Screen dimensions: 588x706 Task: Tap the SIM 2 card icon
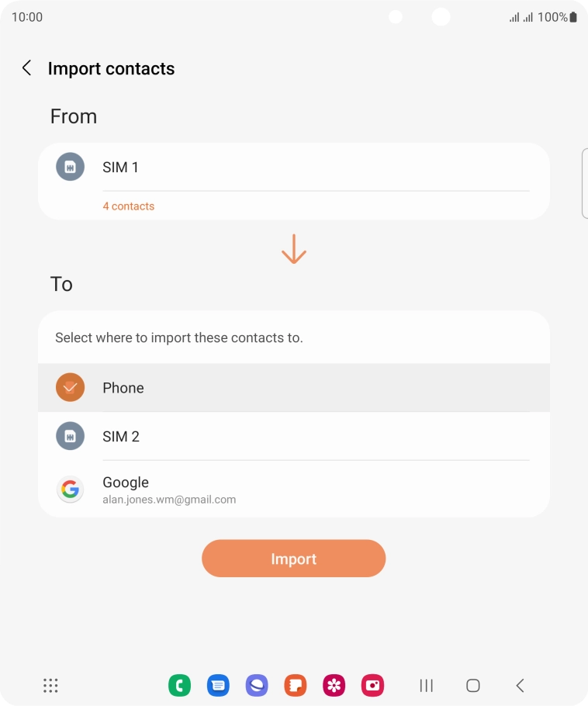[70, 436]
